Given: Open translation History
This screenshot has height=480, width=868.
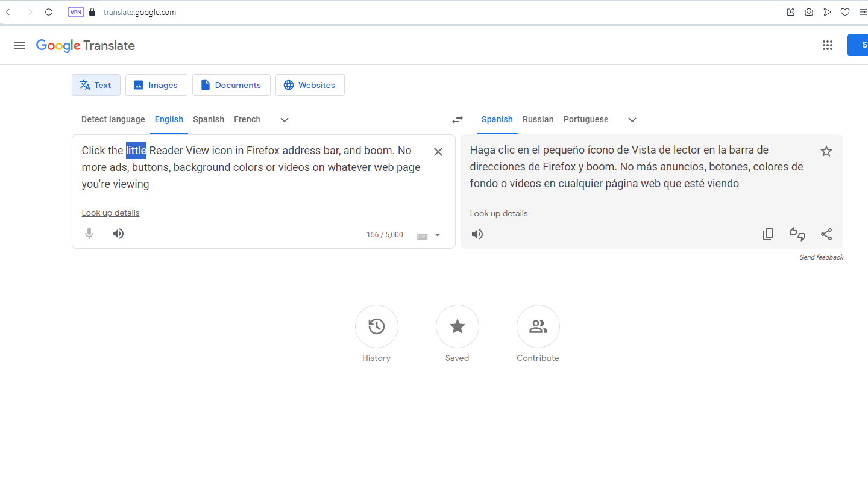Looking at the screenshot, I should click(376, 326).
